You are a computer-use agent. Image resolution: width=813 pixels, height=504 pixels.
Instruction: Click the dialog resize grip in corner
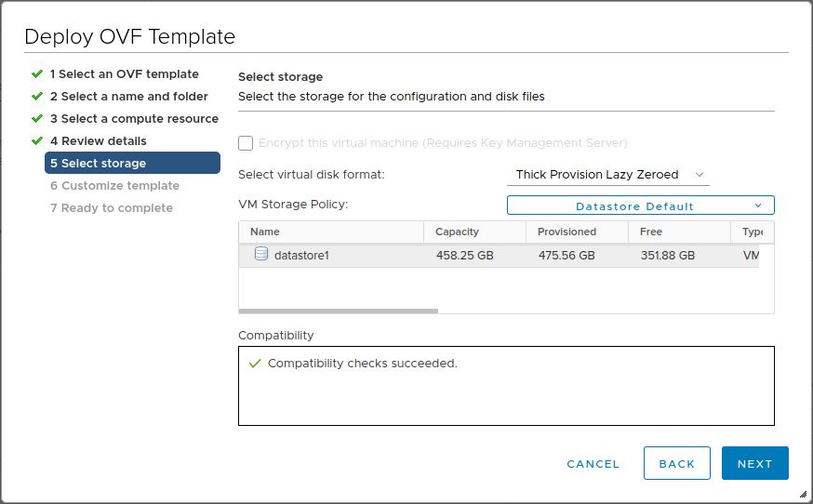point(803,495)
